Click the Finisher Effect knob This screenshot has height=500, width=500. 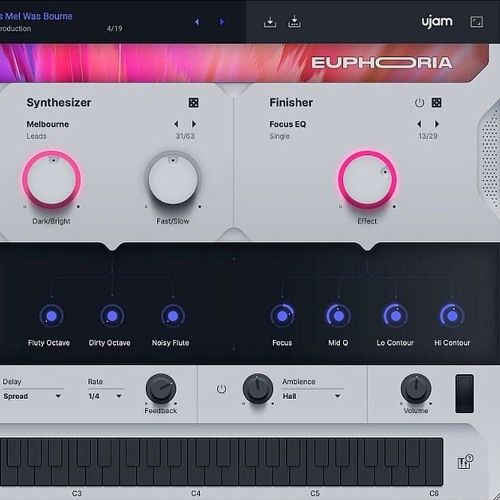pos(367,180)
